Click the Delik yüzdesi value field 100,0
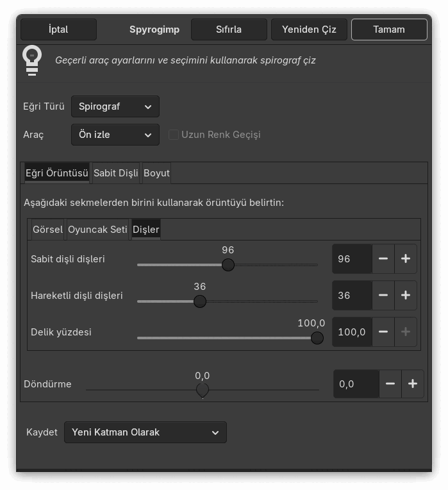Screen dimensions: 448x490 (x=352, y=332)
